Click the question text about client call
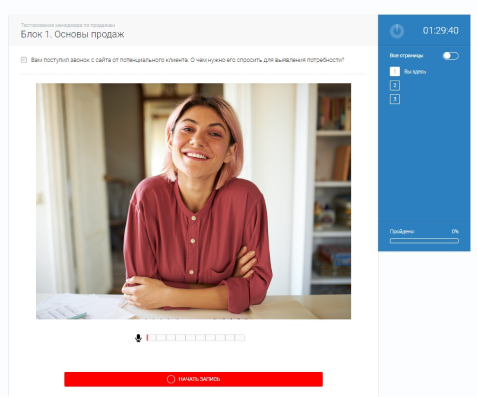The image size is (477, 397). (x=187, y=60)
